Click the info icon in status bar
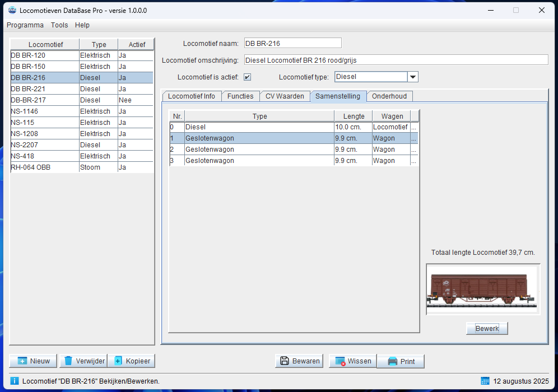The height and width of the screenshot is (392, 558). [x=14, y=381]
